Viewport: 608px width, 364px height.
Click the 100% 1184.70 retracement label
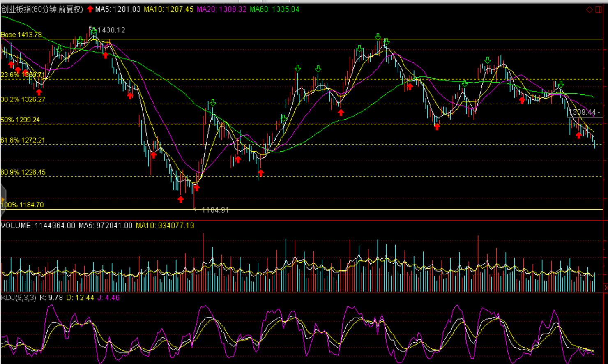(x=22, y=205)
